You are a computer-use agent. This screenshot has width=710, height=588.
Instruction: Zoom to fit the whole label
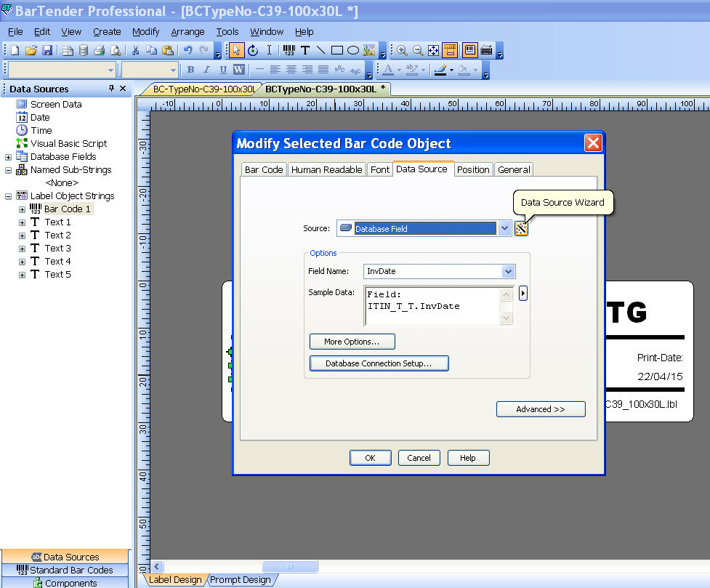(433, 50)
